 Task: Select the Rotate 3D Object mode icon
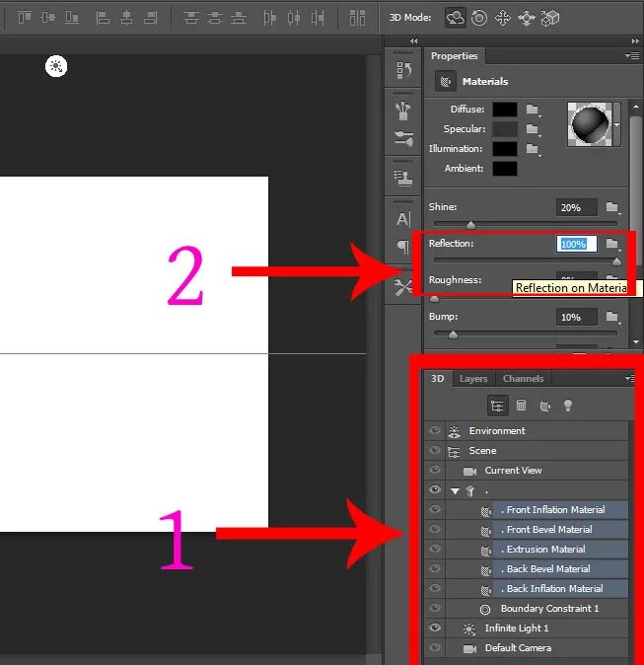coord(455,18)
